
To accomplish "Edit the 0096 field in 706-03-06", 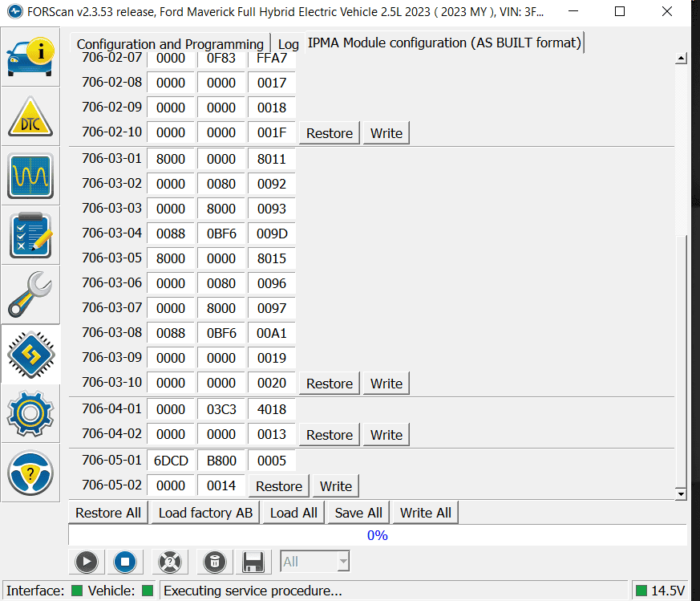I will (272, 283).
